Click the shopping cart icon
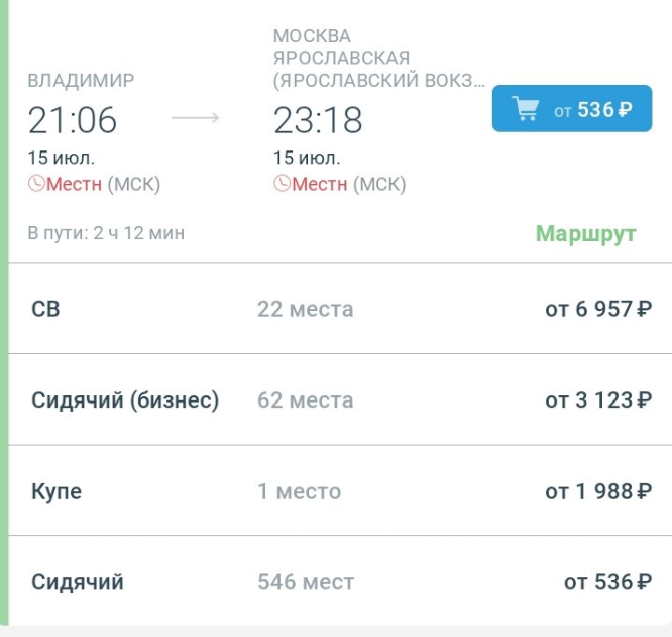Image resolution: width=672 pixels, height=637 pixels. pyautogui.click(x=525, y=108)
